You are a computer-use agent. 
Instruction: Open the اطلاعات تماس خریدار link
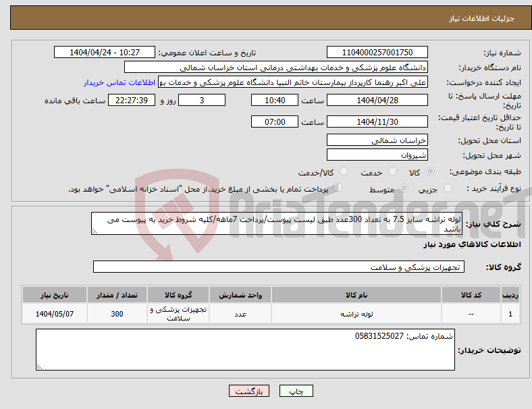click(x=119, y=82)
